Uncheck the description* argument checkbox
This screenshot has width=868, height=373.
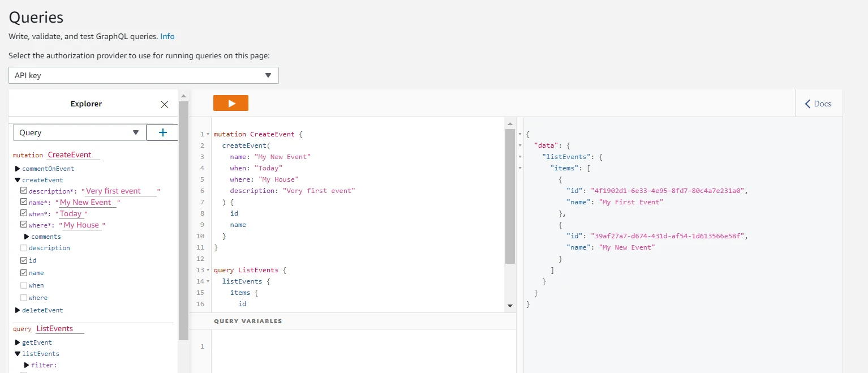24,191
